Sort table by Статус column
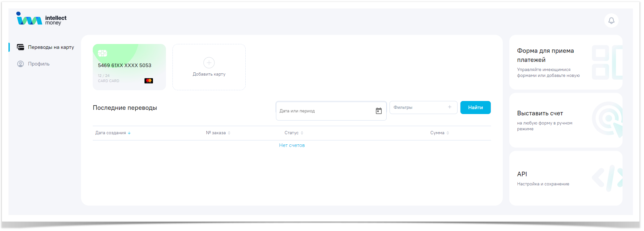 [294, 133]
